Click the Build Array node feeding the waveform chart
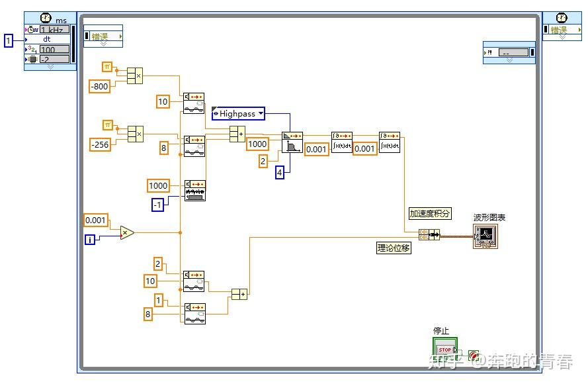Screen dimensions: 588x386 [430, 235]
